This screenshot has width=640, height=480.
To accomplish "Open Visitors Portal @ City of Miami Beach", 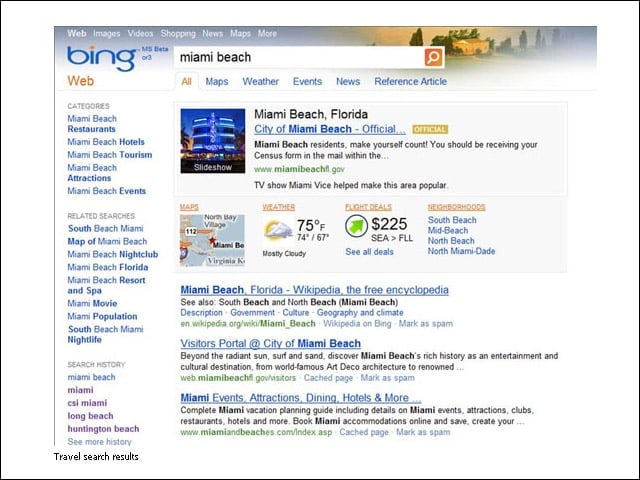I will pos(271,343).
